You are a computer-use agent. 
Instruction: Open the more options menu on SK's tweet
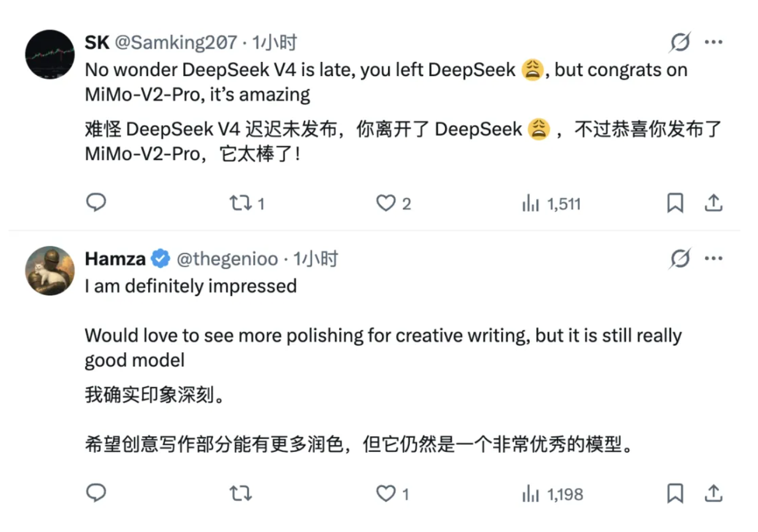715,41
